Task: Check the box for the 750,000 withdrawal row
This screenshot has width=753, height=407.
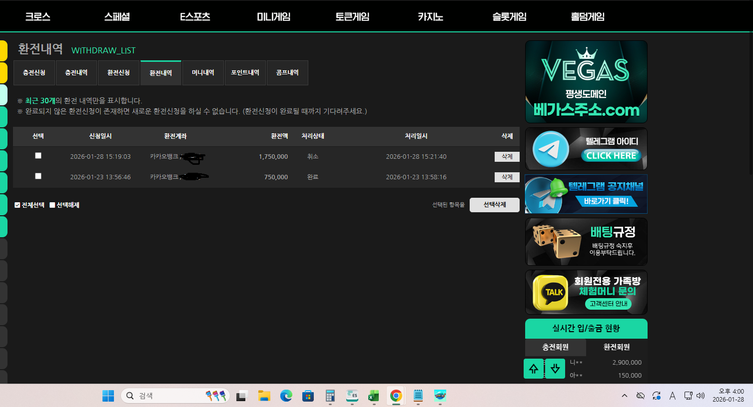Action: pyautogui.click(x=38, y=176)
